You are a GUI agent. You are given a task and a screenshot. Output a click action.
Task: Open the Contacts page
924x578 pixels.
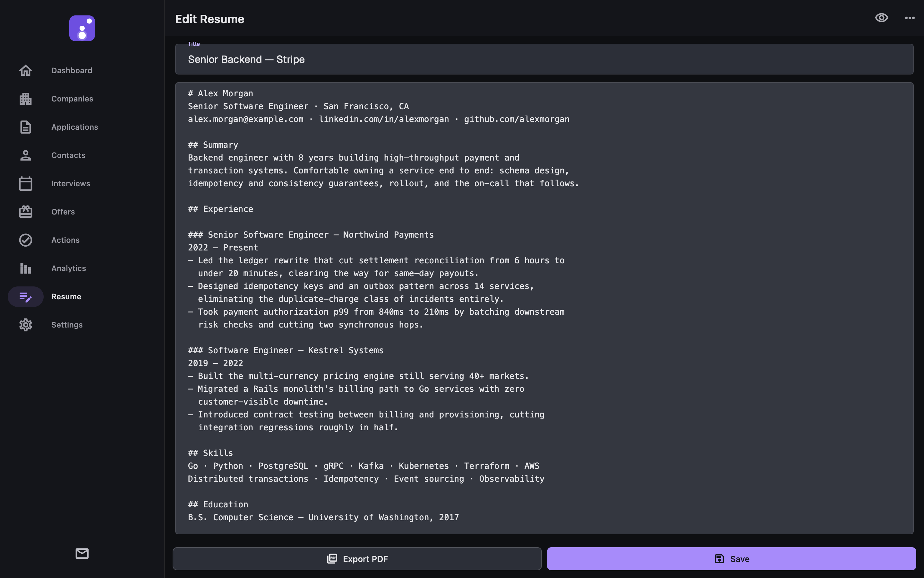click(68, 155)
